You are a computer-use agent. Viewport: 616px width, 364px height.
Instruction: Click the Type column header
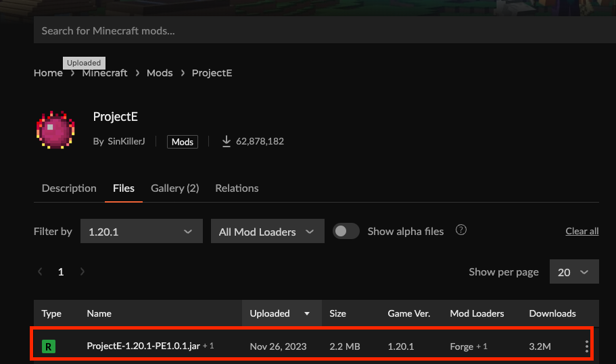51,313
